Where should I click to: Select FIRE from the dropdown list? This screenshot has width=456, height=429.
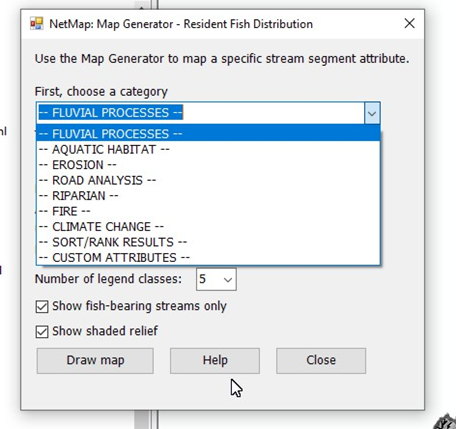coord(208,211)
